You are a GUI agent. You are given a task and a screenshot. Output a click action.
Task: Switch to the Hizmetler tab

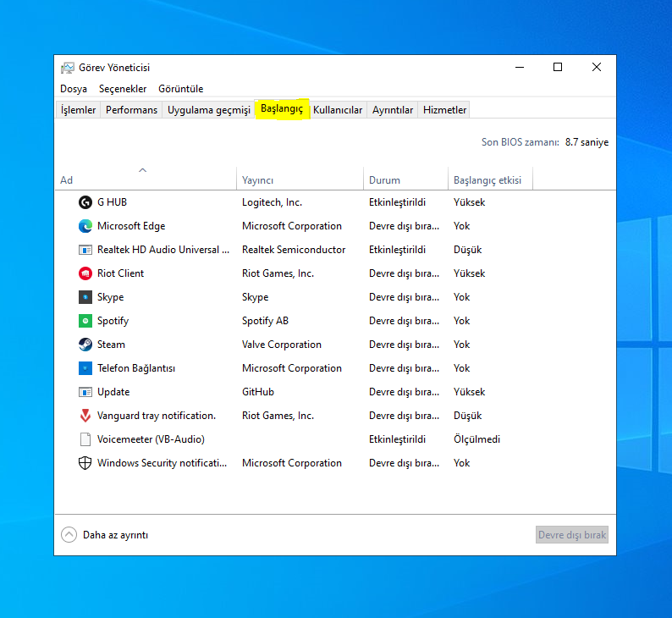444,110
